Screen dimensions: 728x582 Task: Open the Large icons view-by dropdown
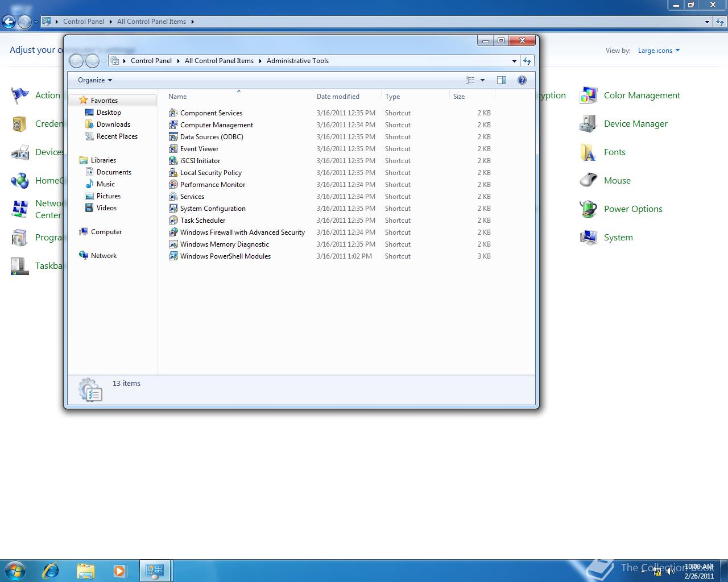(x=659, y=51)
